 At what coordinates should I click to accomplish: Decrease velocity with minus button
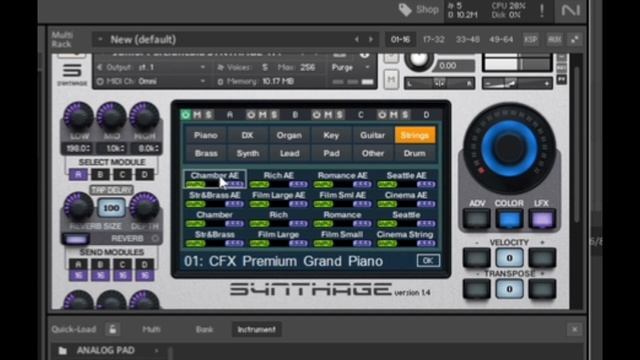[476, 258]
